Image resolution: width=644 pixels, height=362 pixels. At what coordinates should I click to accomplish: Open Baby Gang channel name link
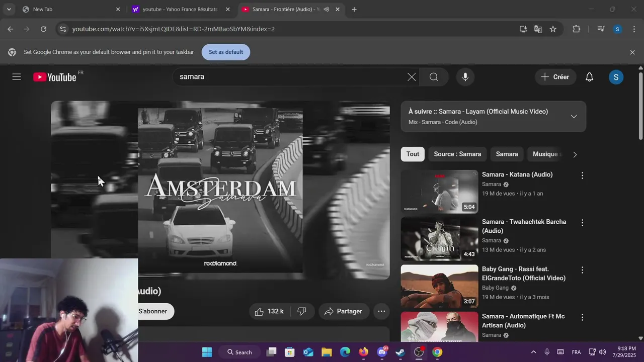(495, 288)
